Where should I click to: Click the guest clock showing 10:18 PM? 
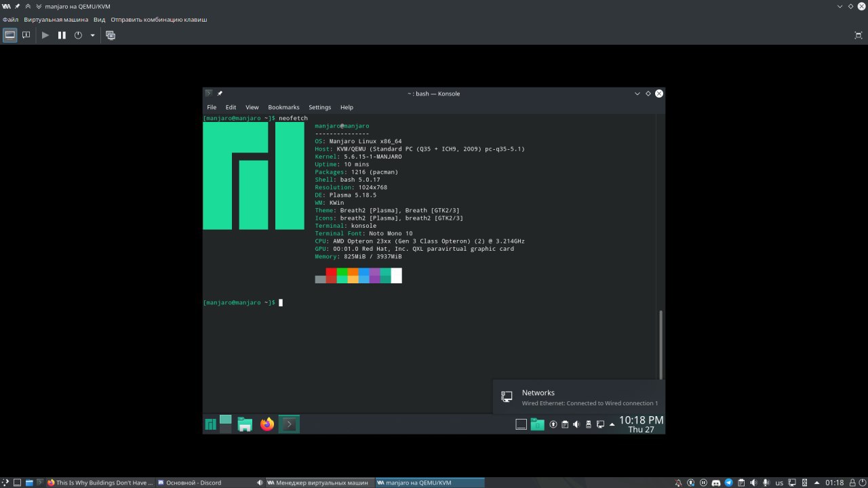tap(641, 424)
